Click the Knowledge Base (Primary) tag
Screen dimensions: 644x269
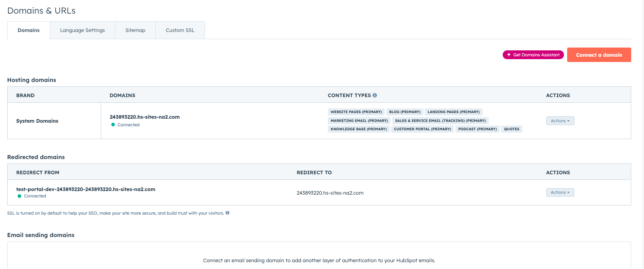point(358,129)
